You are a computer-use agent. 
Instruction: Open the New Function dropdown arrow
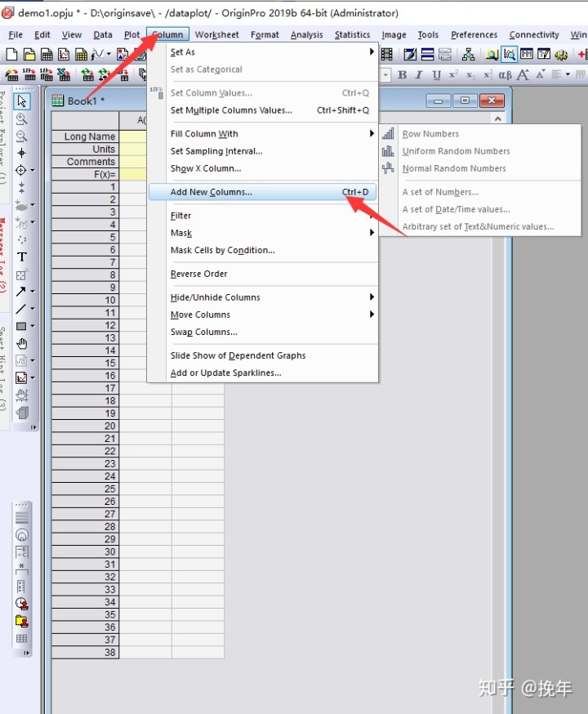109,55
